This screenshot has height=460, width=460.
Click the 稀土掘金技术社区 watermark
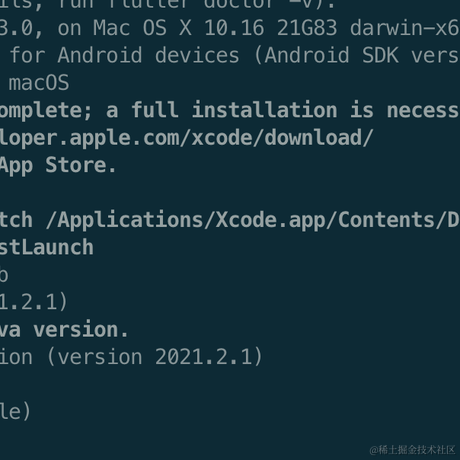coord(413,450)
